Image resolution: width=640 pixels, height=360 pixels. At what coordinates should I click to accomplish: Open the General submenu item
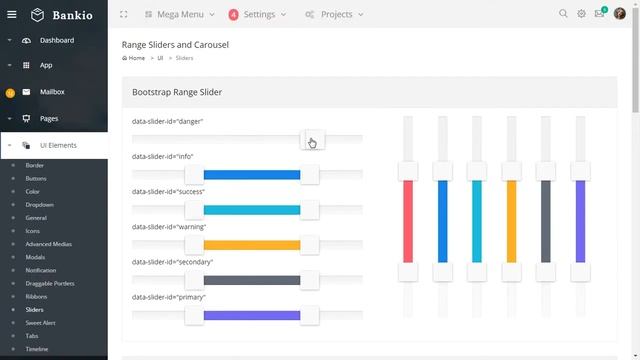point(36,218)
